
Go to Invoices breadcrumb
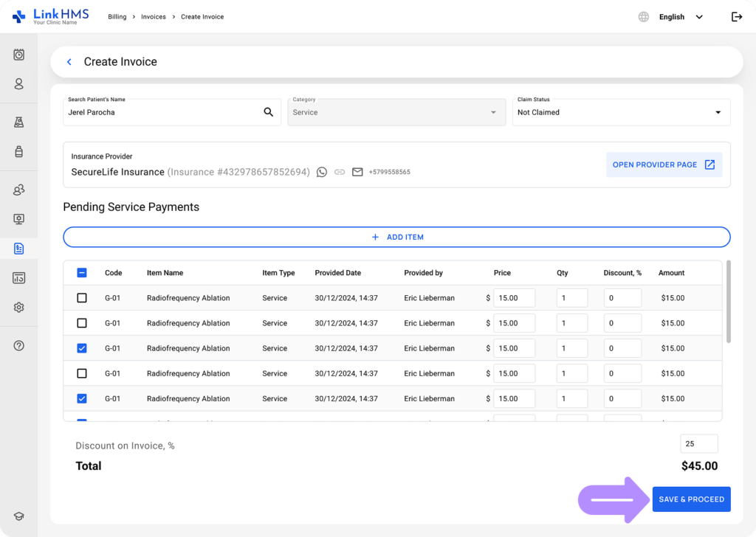pos(154,17)
